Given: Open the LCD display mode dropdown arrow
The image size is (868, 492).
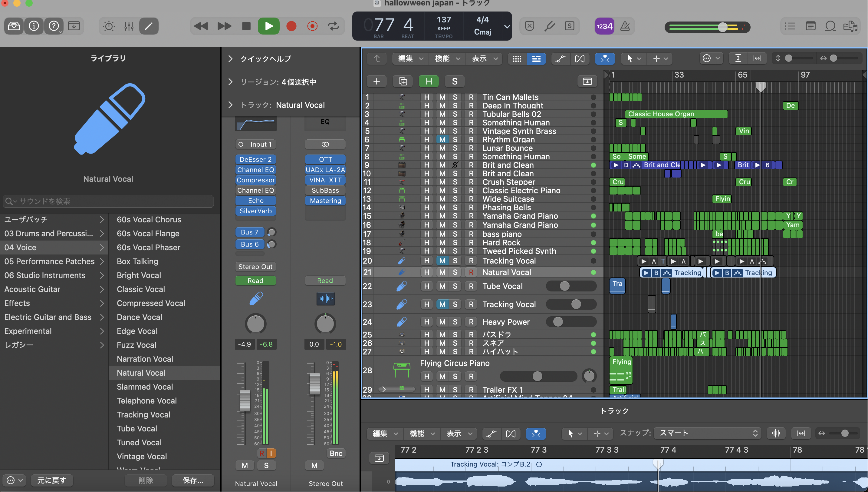Looking at the screenshot, I should [507, 26].
